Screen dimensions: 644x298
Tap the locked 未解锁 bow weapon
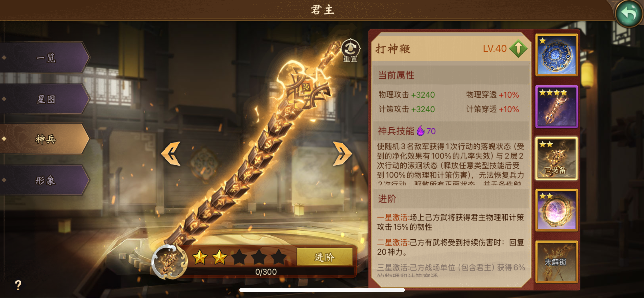pos(557,262)
